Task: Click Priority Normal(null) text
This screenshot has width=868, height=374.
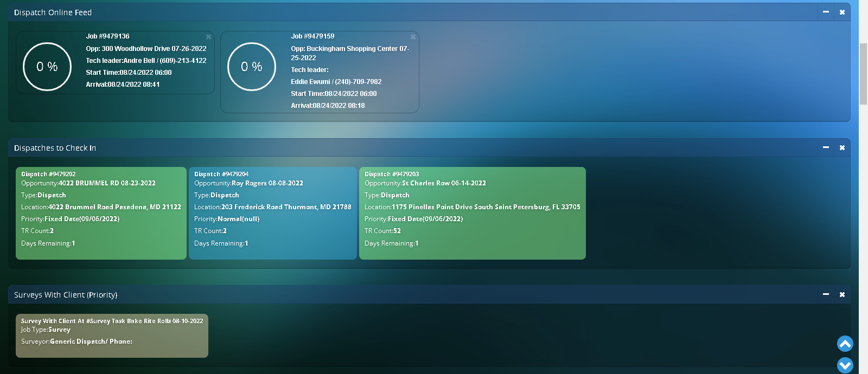Action: tap(227, 219)
